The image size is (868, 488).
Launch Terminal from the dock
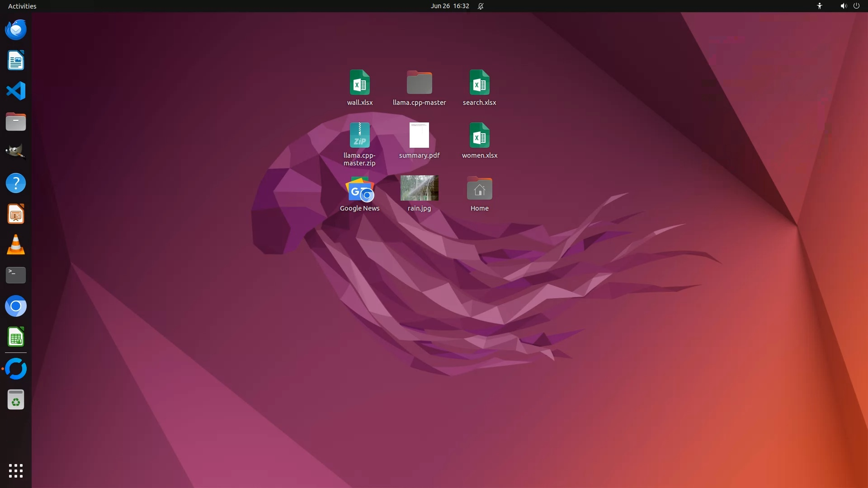click(x=16, y=275)
